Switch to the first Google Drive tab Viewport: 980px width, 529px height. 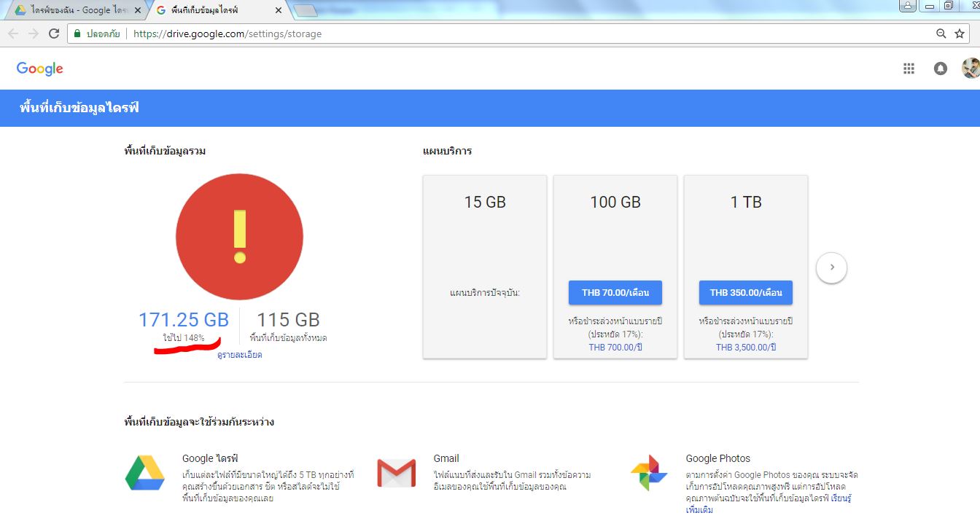77,10
